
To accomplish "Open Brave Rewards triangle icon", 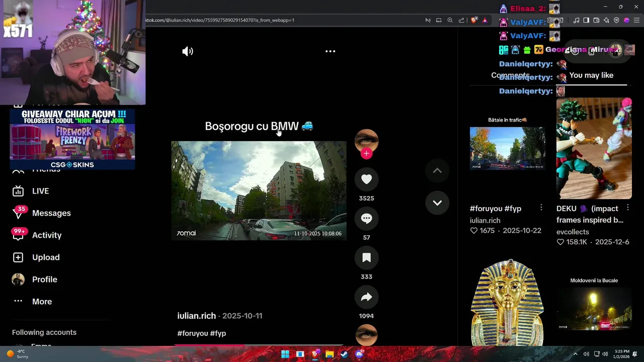I will (485, 20).
